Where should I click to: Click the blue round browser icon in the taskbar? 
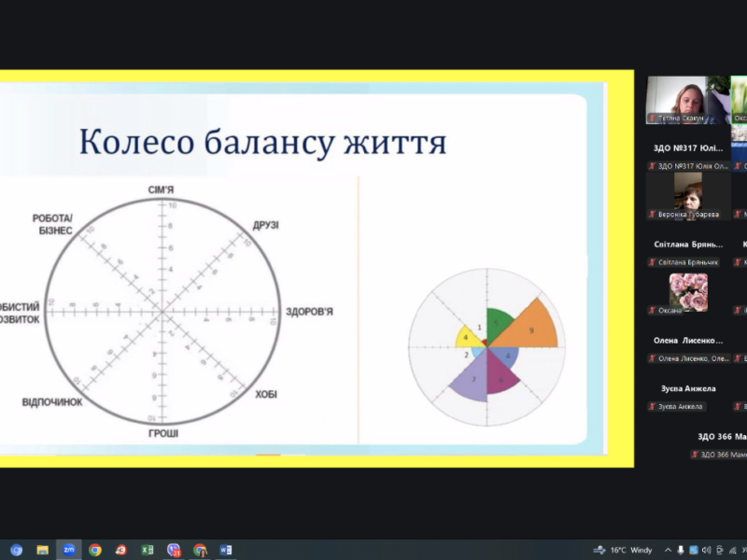(x=16, y=550)
